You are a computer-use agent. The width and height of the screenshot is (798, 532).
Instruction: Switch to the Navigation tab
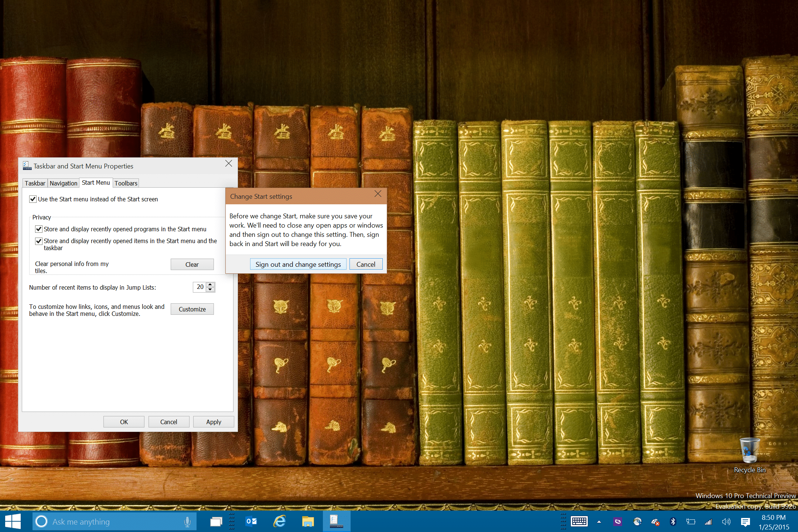pos(64,183)
